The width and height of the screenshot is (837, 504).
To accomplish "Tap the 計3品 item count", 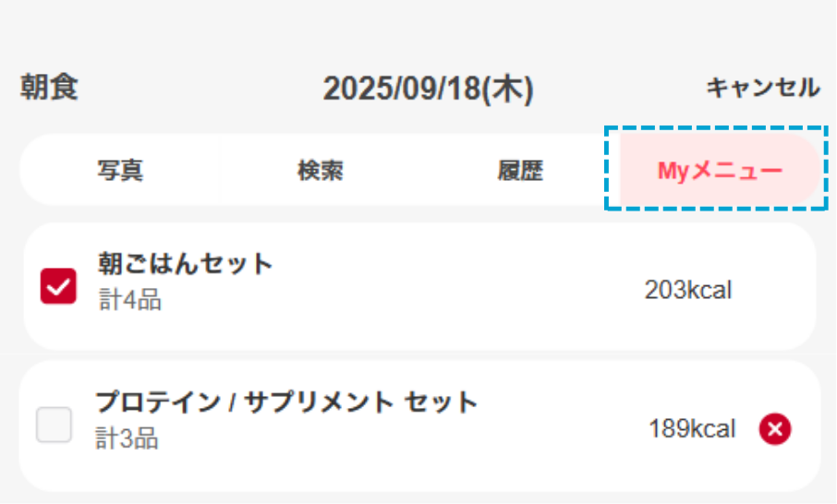I will 127,438.
